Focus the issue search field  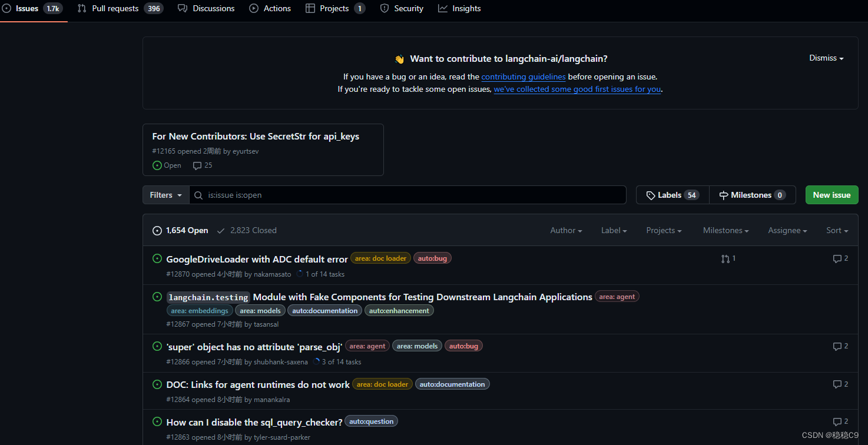pos(408,195)
